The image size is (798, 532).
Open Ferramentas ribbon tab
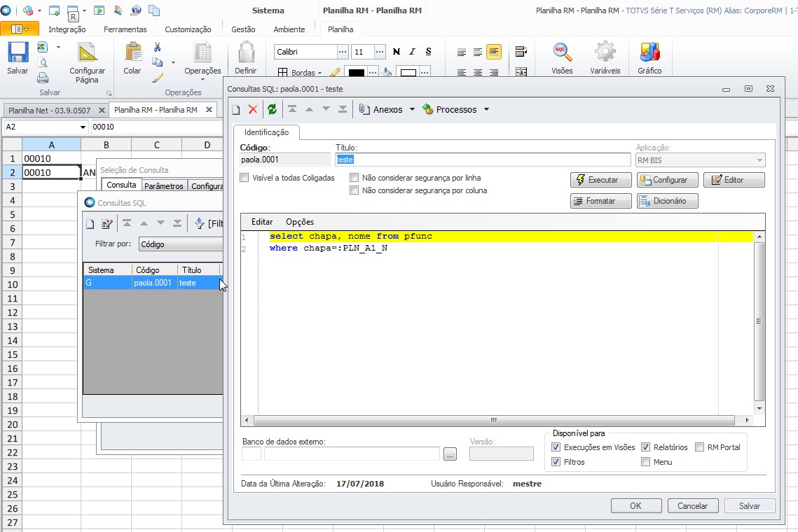pos(125,29)
